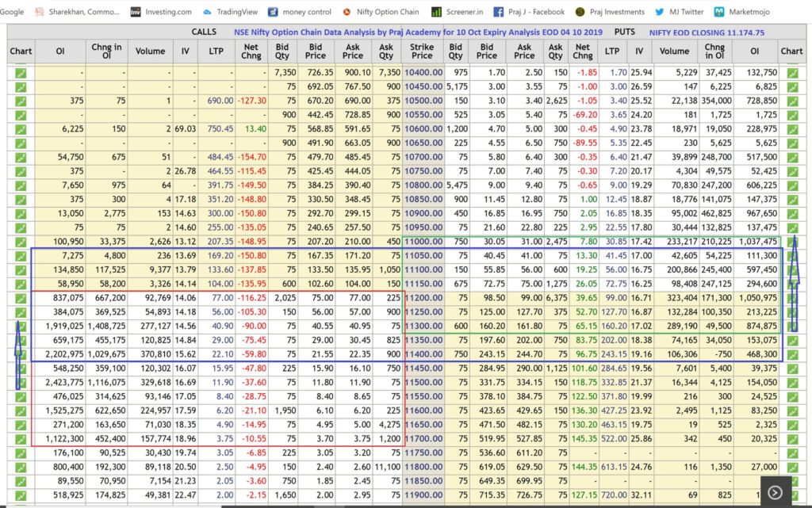This screenshot has height=508, width=812.
Task: Select strike price 11400.00
Action: point(423,354)
